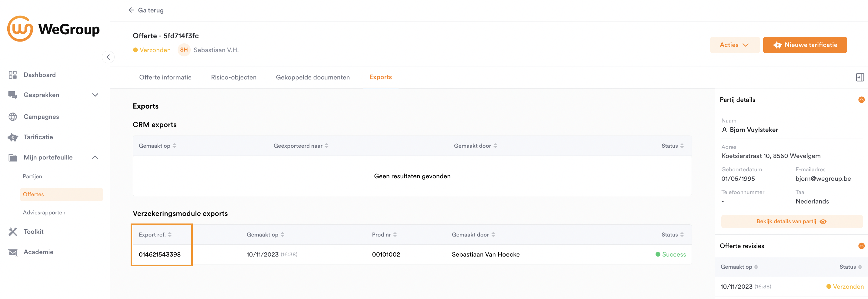Select Offertes in the sidebar
Viewport: 868px width, 299px height.
pyautogui.click(x=61, y=194)
